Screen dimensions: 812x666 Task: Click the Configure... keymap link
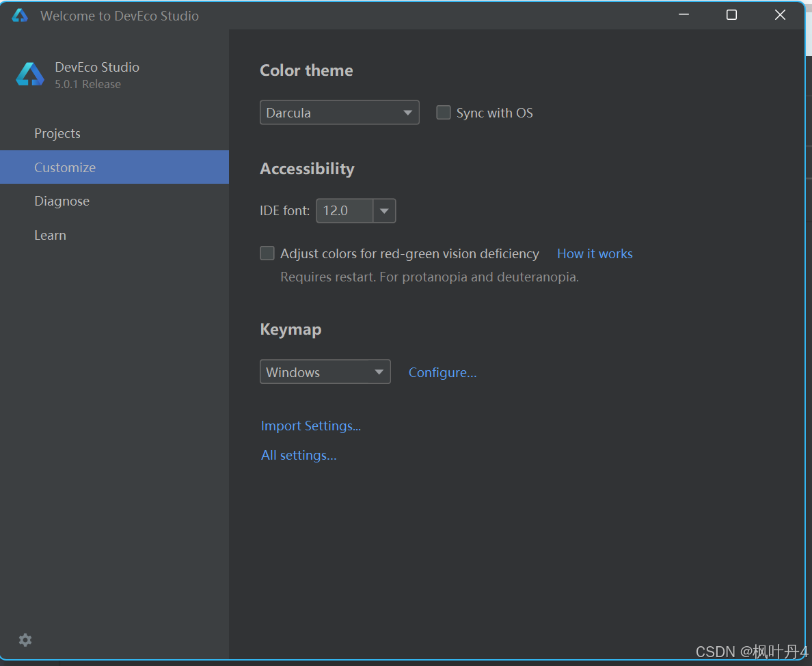[x=442, y=372]
